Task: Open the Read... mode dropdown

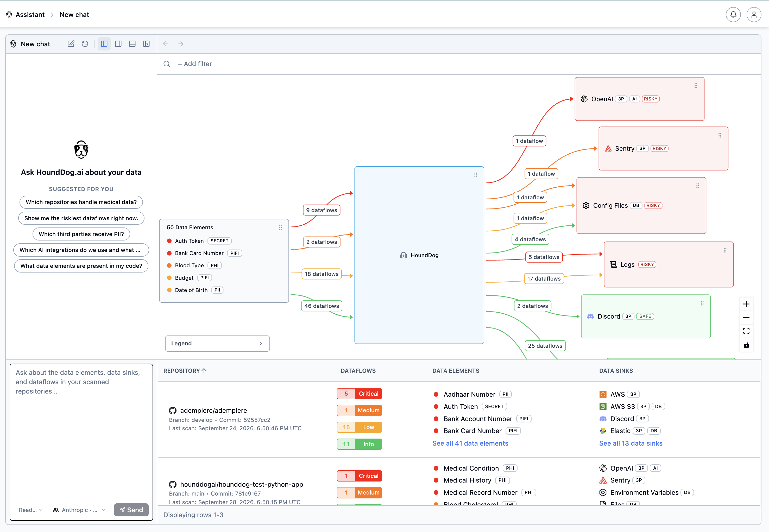Action: [x=31, y=510]
